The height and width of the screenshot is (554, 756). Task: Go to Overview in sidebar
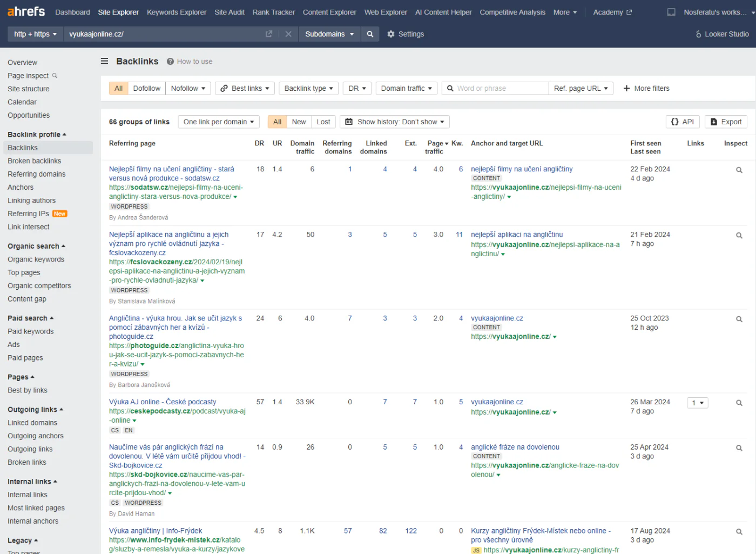coord(22,63)
